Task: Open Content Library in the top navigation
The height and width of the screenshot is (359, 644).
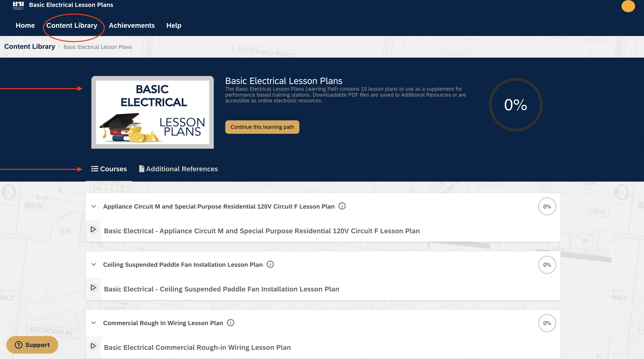Action: (x=72, y=25)
